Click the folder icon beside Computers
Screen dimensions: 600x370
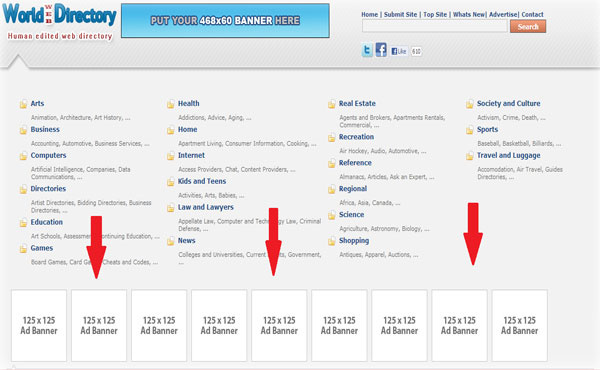pos(23,156)
